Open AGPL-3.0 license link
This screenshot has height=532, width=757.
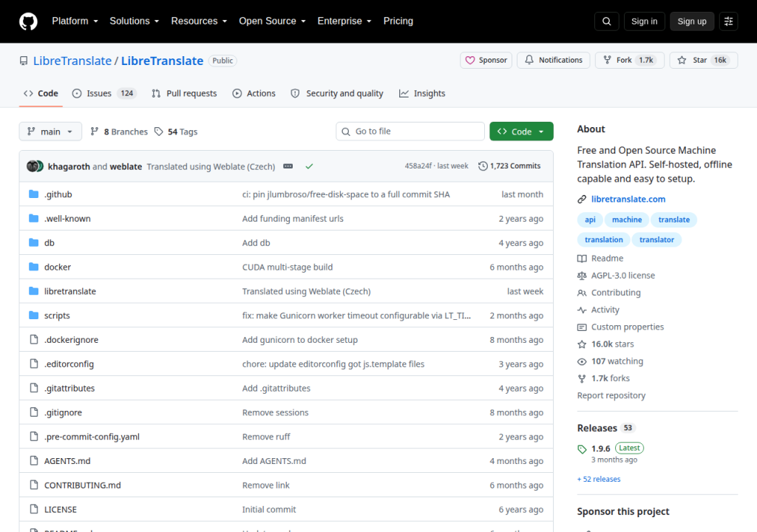click(x=616, y=275)
